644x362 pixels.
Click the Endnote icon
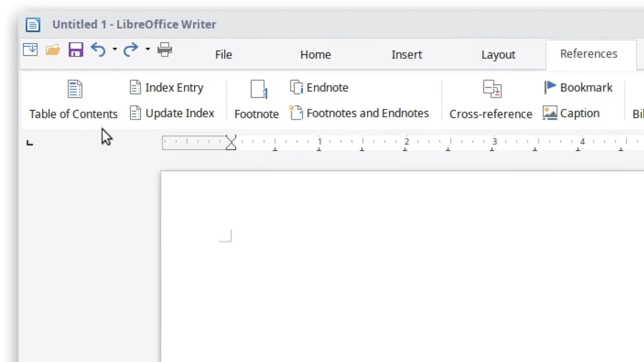coord(296,87)
